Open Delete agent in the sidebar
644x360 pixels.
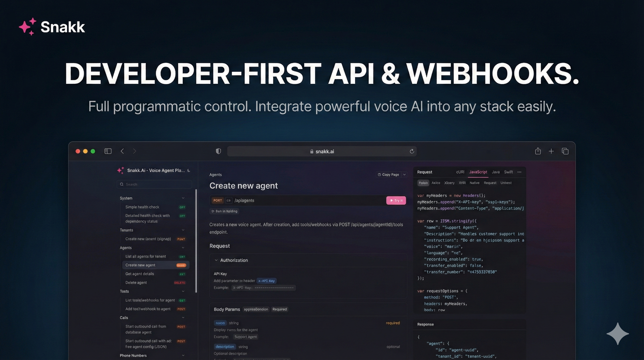point(136,282)
